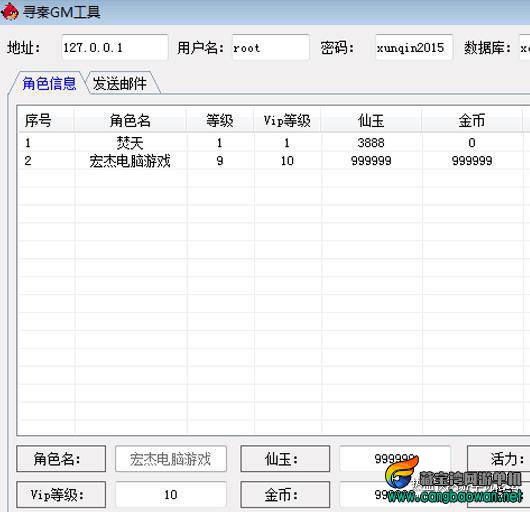The width and height of the screenshot is (530, 512).
Task: Click the 角色名: button below the table
Action: pos(61,459)
